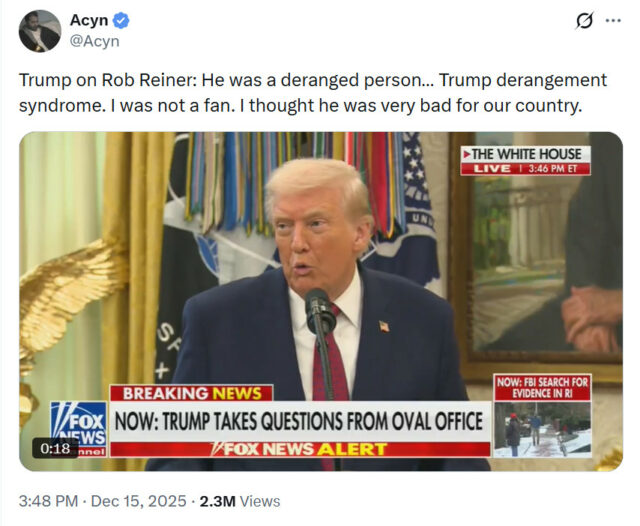Open Acyn's profile avatar
The image size is (640, 526).
pos(40,31)
